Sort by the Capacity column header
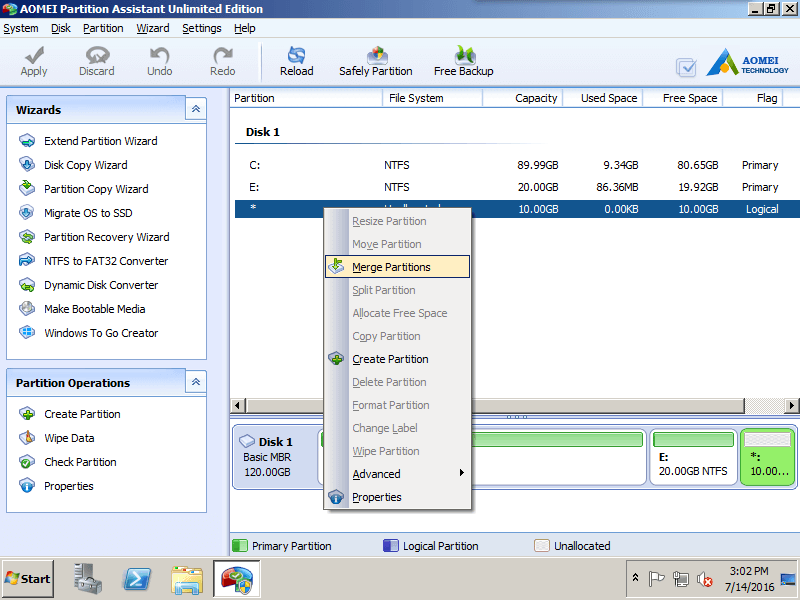The height and width of the screenshot is (600, 800). coord(522,98)
